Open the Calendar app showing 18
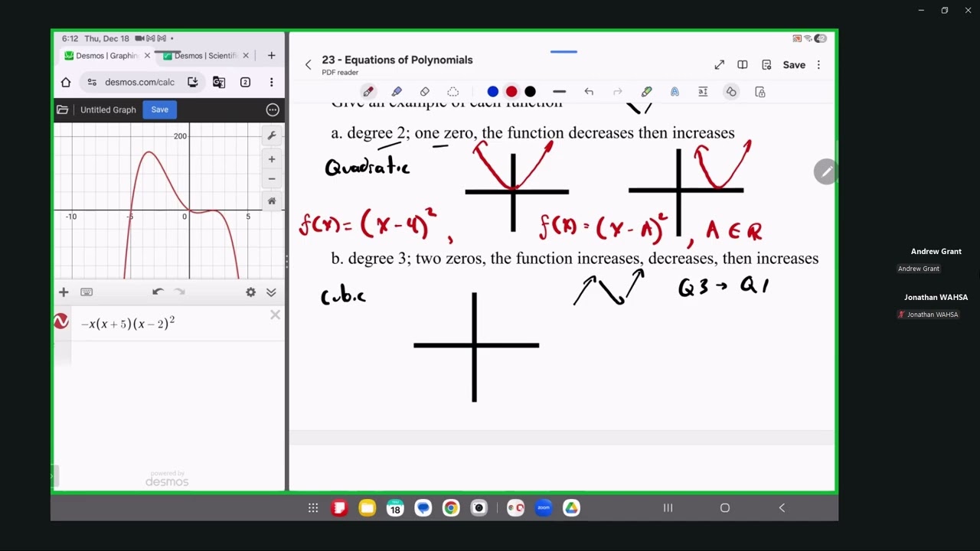 coord(395,508)
